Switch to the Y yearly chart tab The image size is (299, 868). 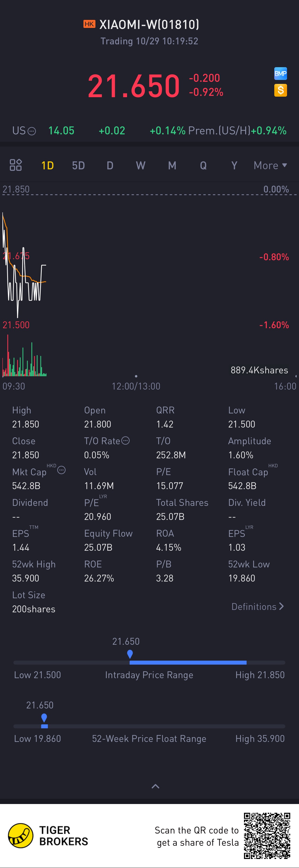(234, 165)
